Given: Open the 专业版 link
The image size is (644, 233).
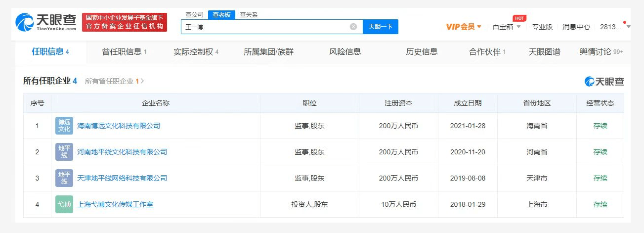Looking at the screenshot, I should [x=542, y=27].
